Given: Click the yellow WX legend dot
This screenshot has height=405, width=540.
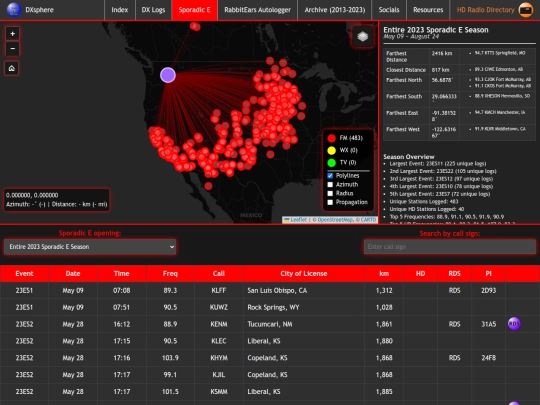Looking at the screenshot, I should (x=331, y=150).
